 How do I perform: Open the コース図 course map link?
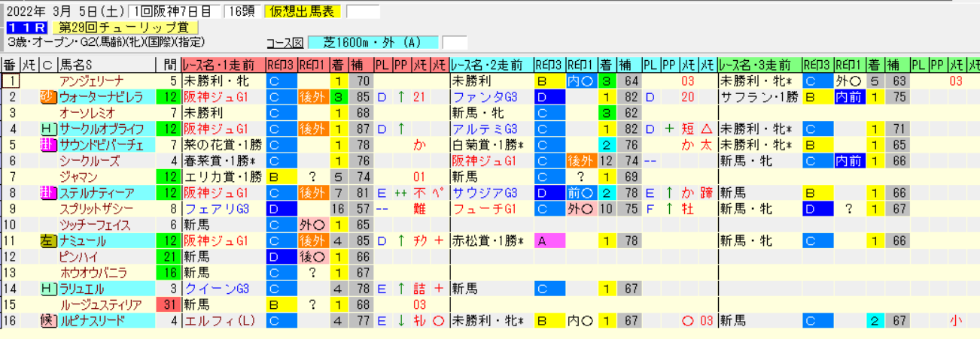click(284, 42)
